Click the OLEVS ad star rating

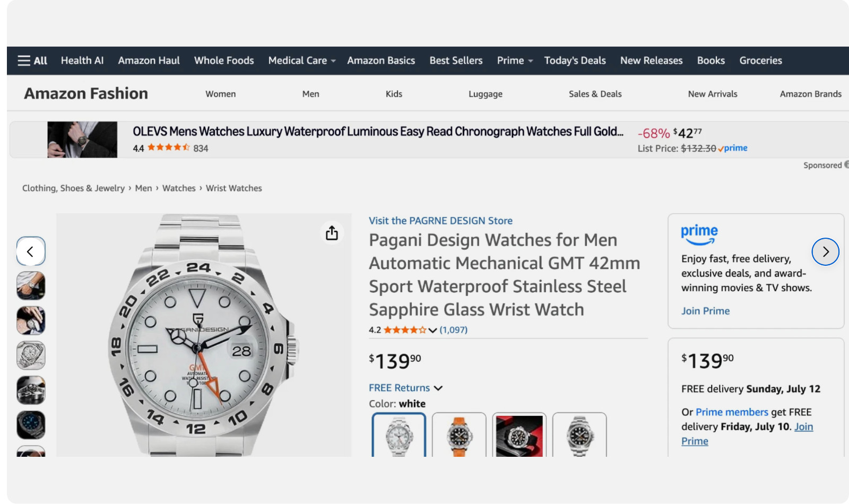point(168,147)
